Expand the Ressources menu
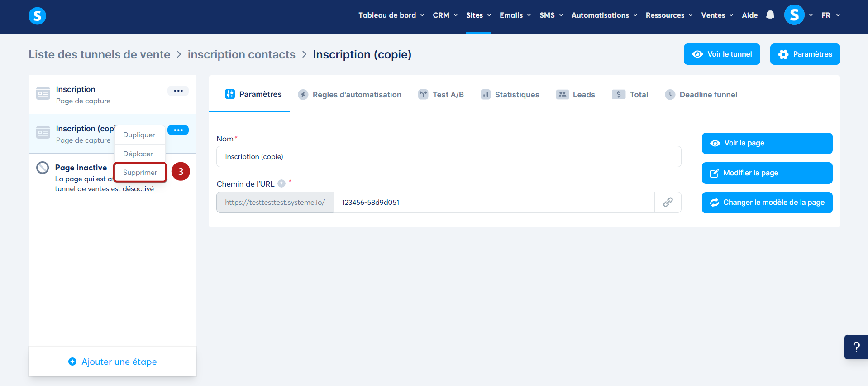 pyautogui.click(x=669, y=15)
